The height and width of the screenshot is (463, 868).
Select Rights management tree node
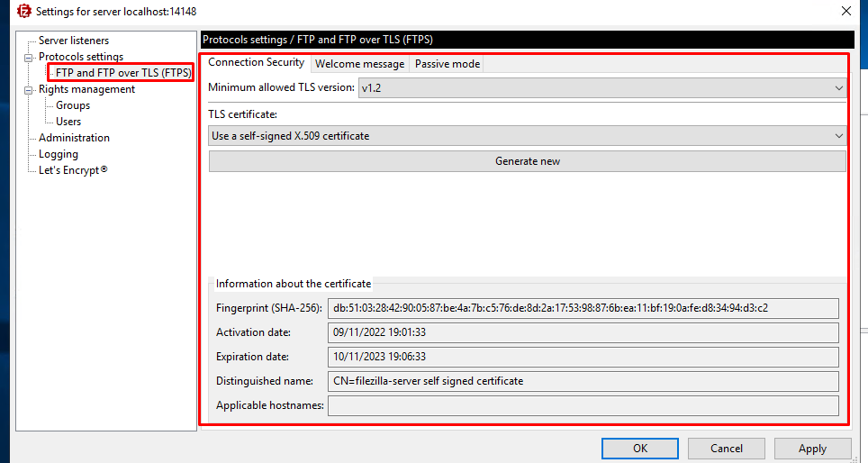click(x=86, y=89)
